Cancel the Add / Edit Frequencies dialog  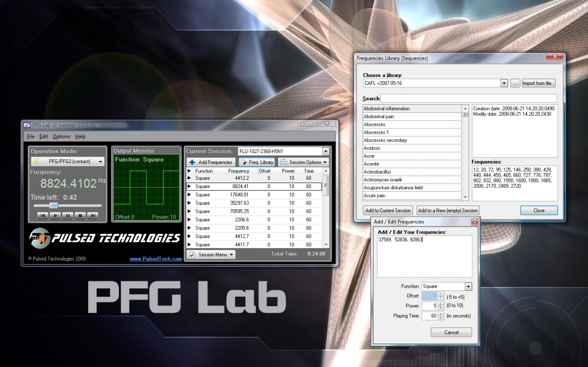[451, 332]
